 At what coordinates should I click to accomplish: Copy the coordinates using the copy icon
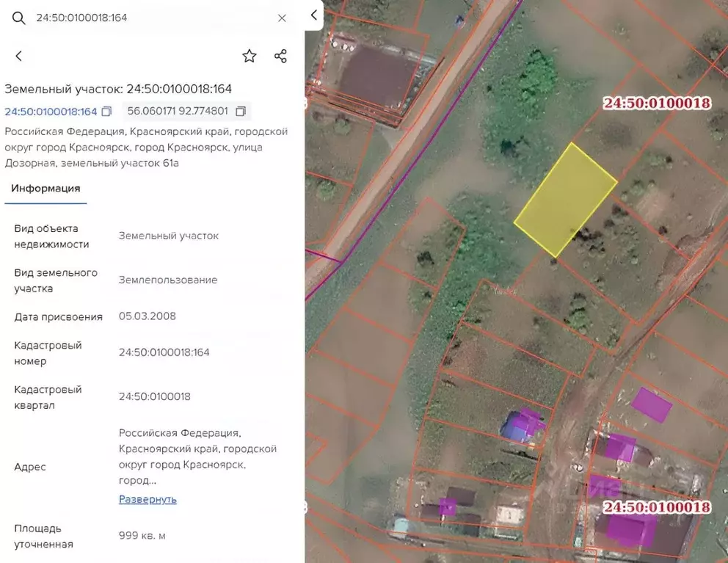coord(241,111)
